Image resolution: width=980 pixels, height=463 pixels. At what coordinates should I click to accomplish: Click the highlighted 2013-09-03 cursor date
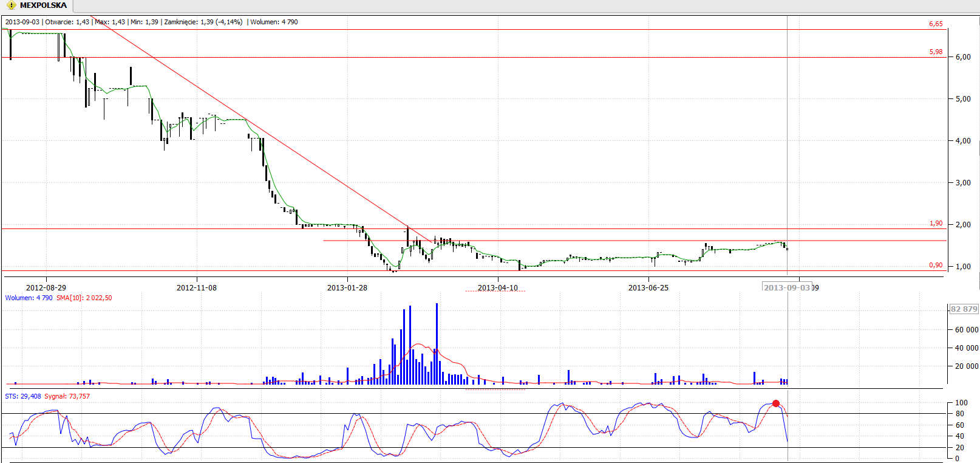pos(787,287)
